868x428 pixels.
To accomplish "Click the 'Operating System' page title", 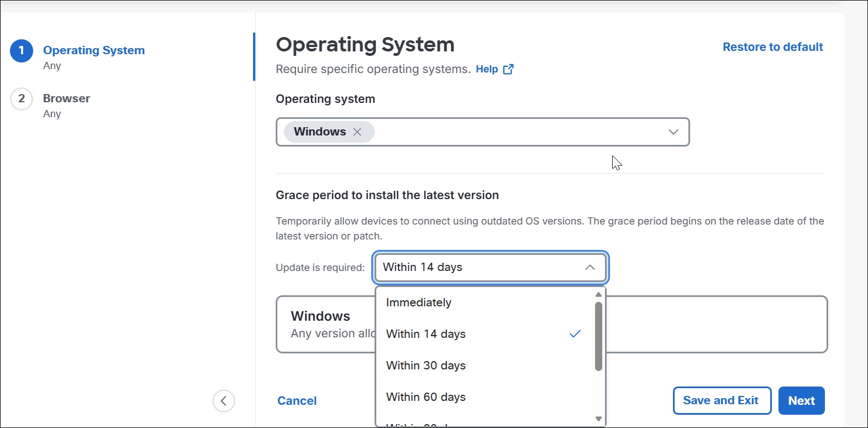I will point(365,45).
